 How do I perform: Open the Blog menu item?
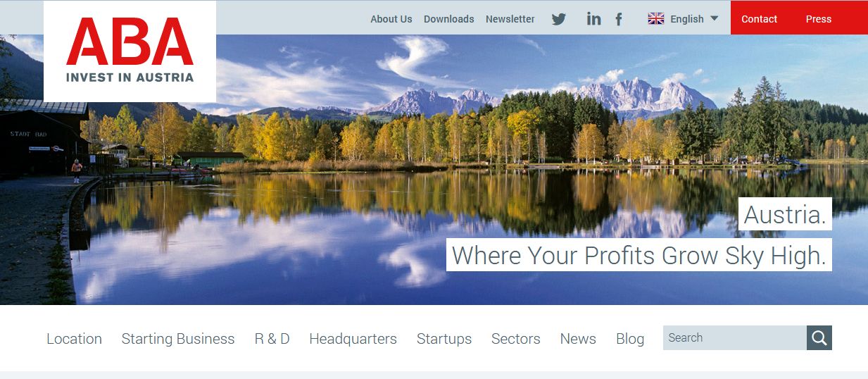[x=630, y=339]
